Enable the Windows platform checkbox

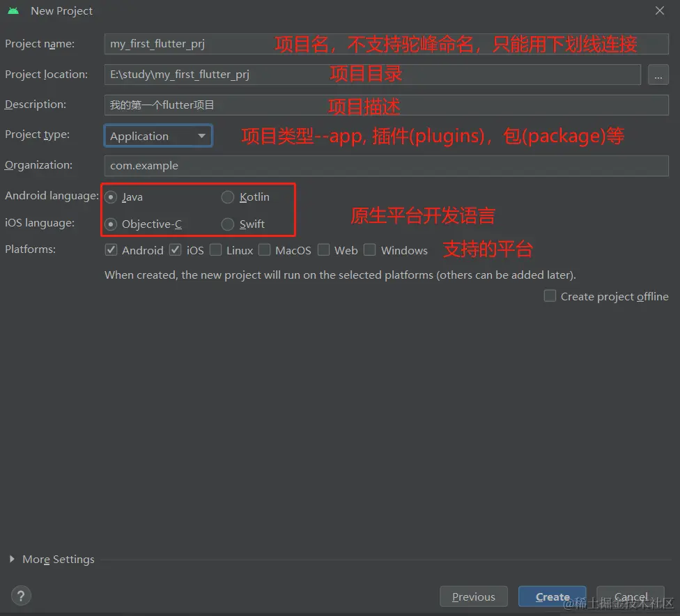coord(369,250)
